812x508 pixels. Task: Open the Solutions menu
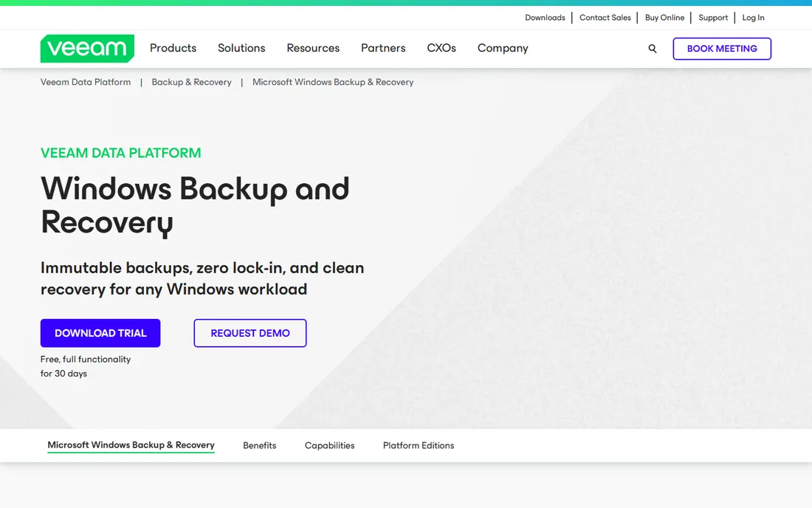pos(241,48)
